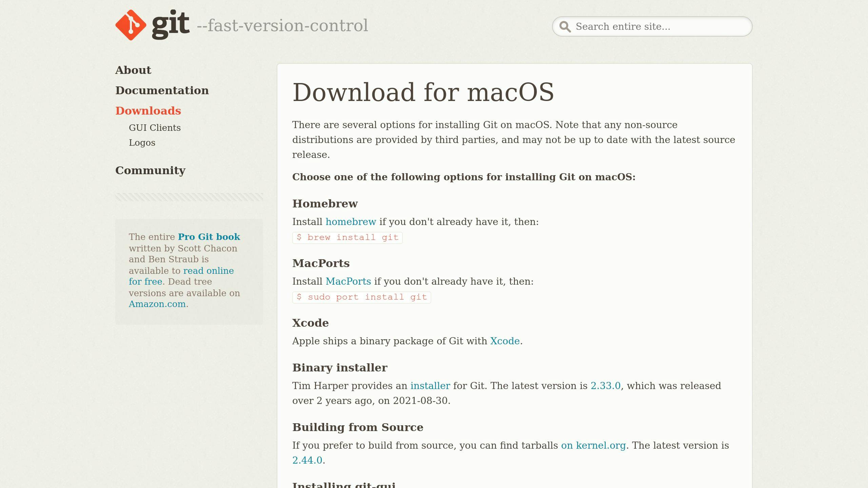The width and height of the screenshot is (868, 488).
Task: Go to the Downloads section
Action: [x=148, y=111]
